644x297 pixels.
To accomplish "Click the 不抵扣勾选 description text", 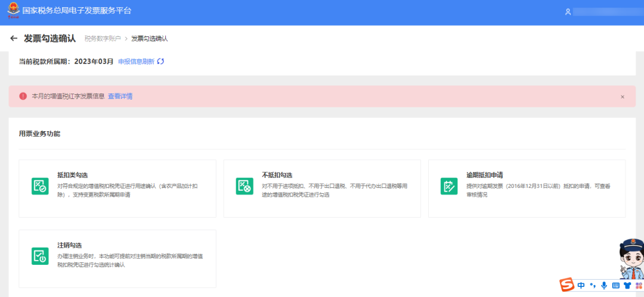I will tap(335, 191).
